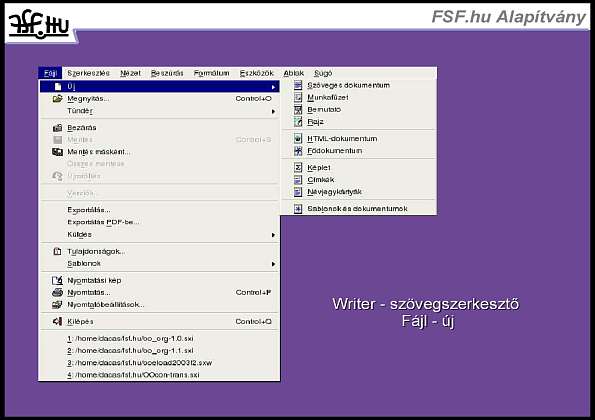
Task: Open recent file OOcon-trans.sxi
Action: click(x=159, y=375)
